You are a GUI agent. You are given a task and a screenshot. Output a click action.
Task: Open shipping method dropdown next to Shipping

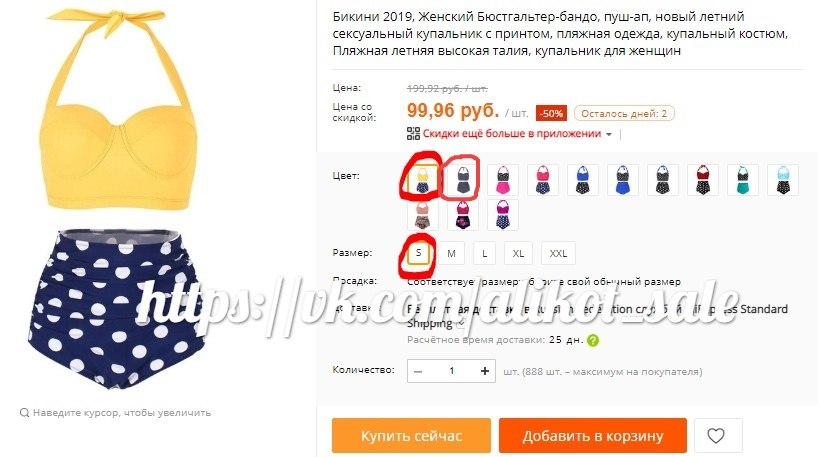(460, 324)
